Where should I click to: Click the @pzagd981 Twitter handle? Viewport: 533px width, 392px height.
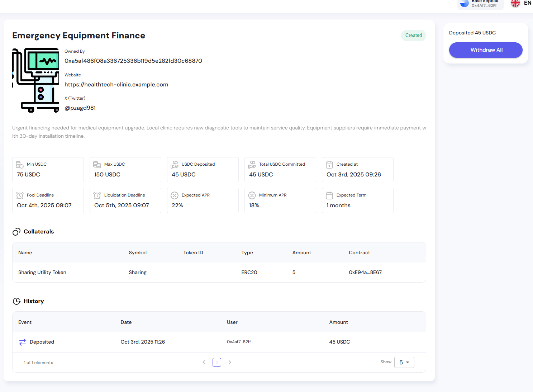pos(80,108)
